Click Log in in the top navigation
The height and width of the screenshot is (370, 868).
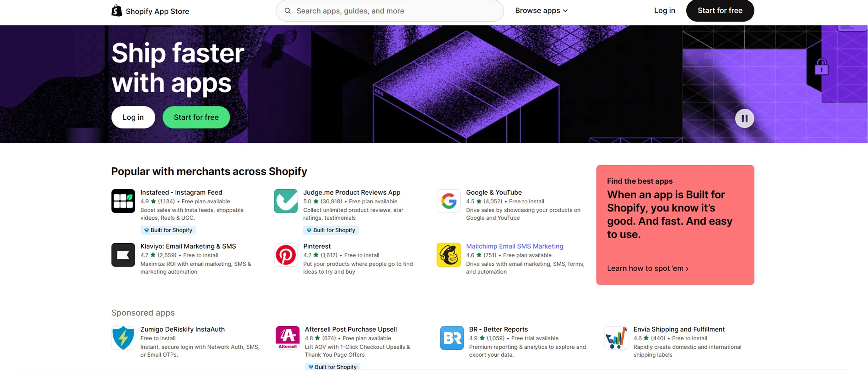tap(664, 11)
